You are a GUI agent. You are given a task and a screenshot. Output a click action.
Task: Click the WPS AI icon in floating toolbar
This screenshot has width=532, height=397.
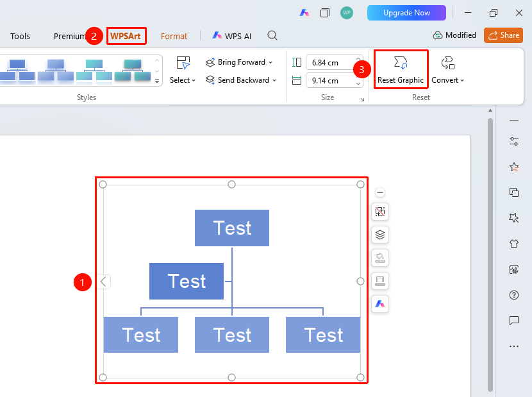click(x=380, y=304)
